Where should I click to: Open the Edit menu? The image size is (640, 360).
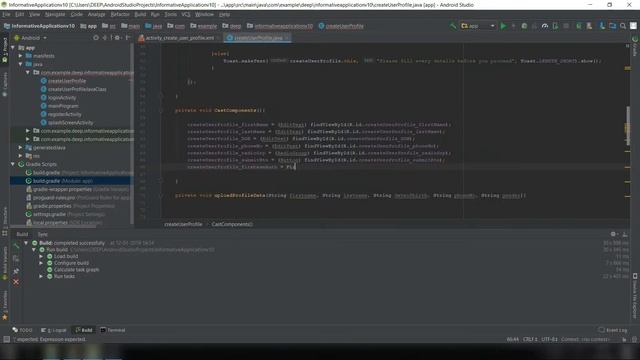[x=19, y=14]
